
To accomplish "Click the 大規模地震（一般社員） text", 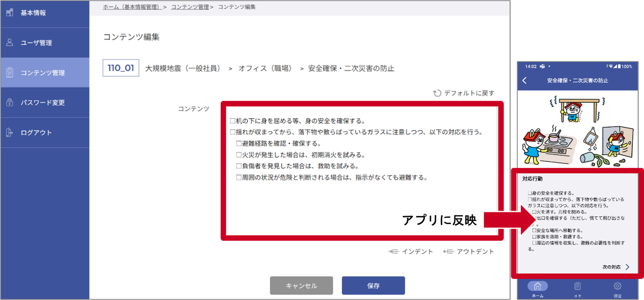I will tap(183, 69).
